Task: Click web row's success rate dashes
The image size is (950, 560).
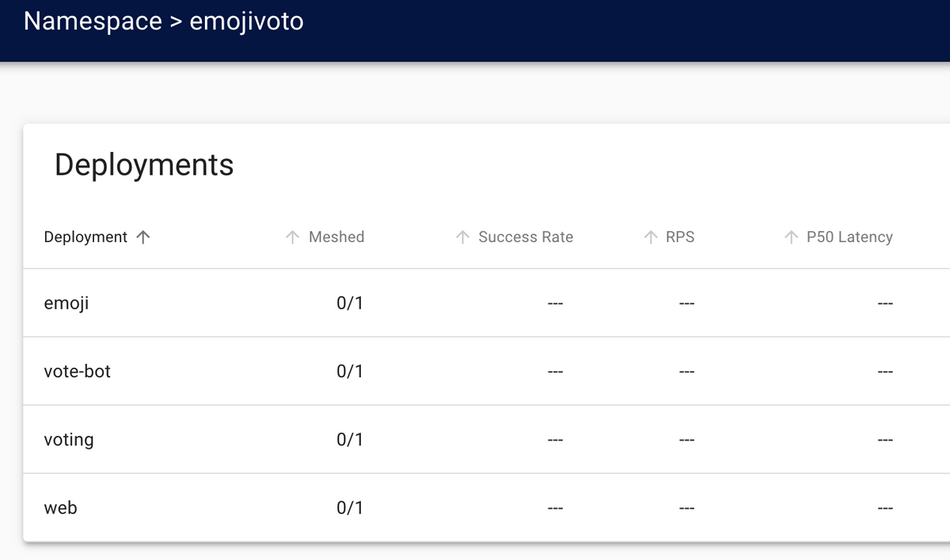Action: 554,508
